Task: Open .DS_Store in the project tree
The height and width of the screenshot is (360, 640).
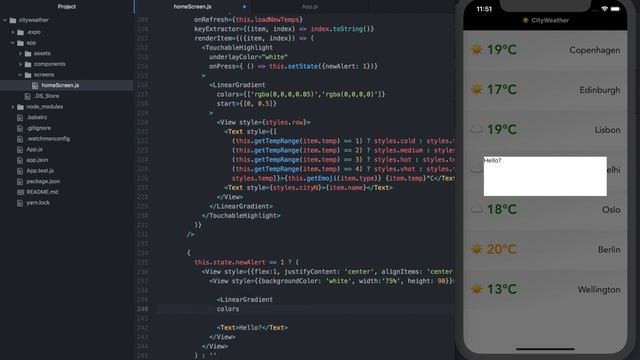Action: click(x=47, y=96)
